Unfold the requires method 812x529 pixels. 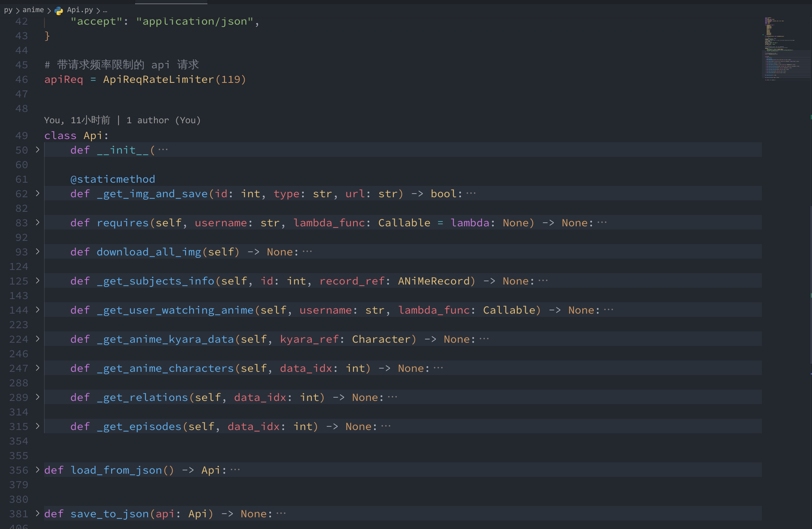pos(38,223)
